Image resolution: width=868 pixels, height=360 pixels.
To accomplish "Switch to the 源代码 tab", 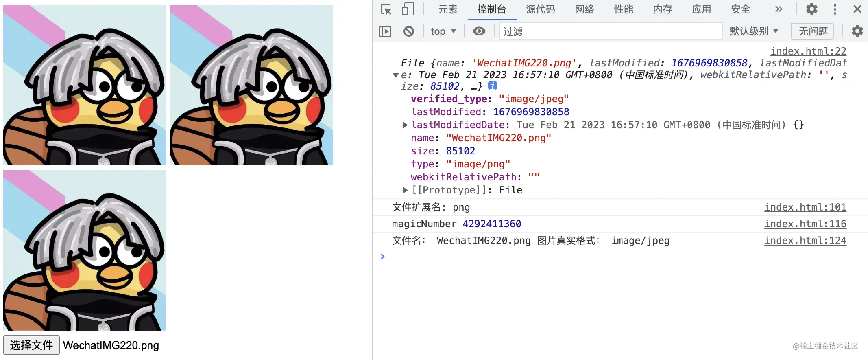I will (x=541, y=9).
